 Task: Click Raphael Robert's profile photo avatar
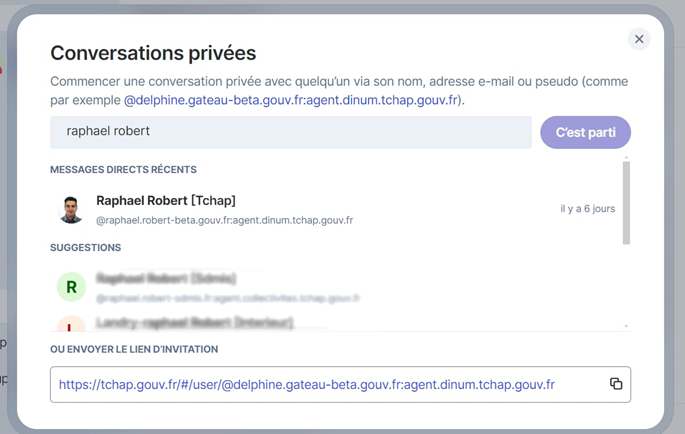point(71,209)
